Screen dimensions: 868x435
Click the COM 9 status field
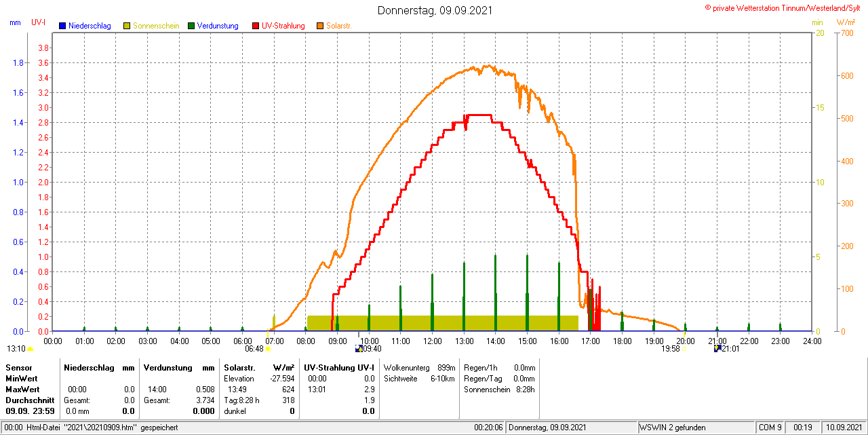(770, 428)
